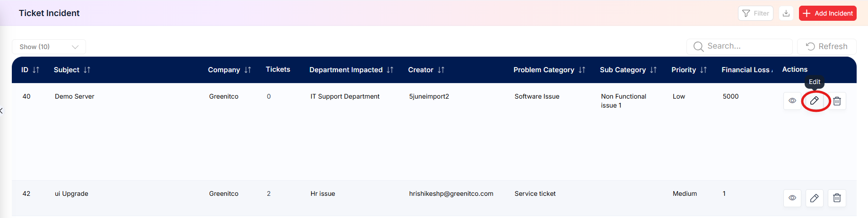This screenshot has width=868, height=218.
Task: View the ui Upgrade incident
Action: coord(792,198)
